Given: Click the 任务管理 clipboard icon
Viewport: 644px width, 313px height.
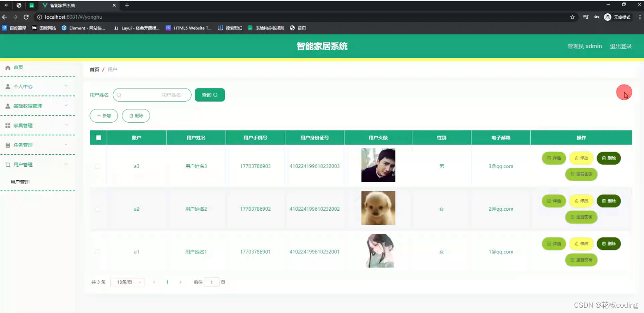Looking at the screenshot, I should point(7,145).
